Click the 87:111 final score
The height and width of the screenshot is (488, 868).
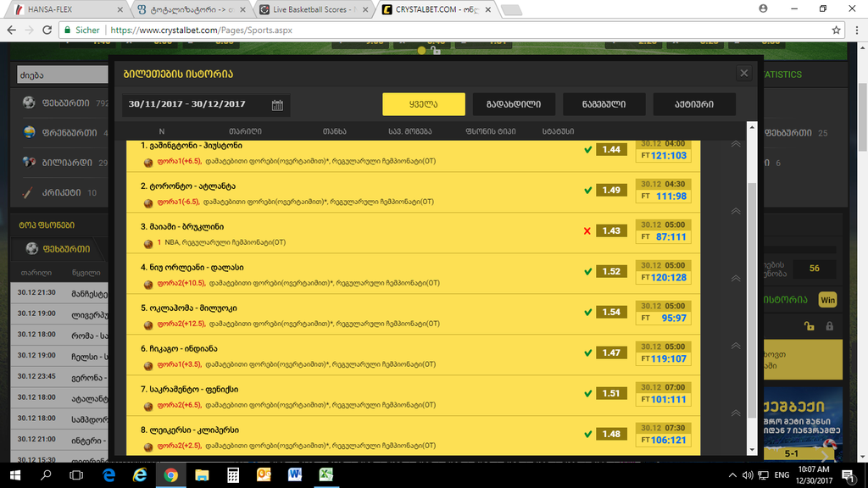coord(671,237)
